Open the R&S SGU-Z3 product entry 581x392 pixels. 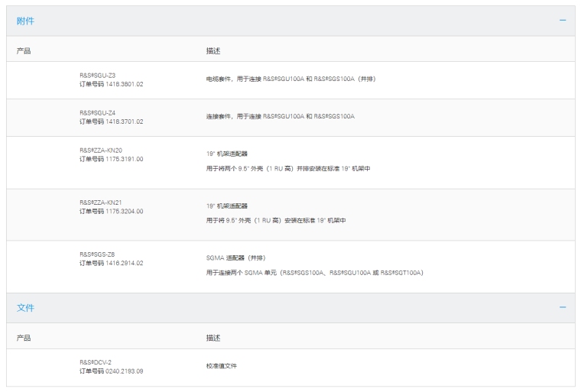click(98, 76)
